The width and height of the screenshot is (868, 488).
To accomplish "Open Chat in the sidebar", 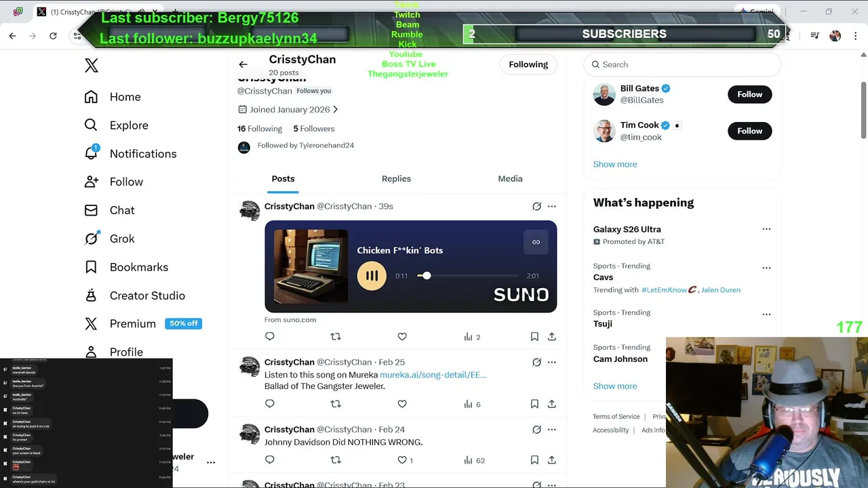I will [109, 210].
